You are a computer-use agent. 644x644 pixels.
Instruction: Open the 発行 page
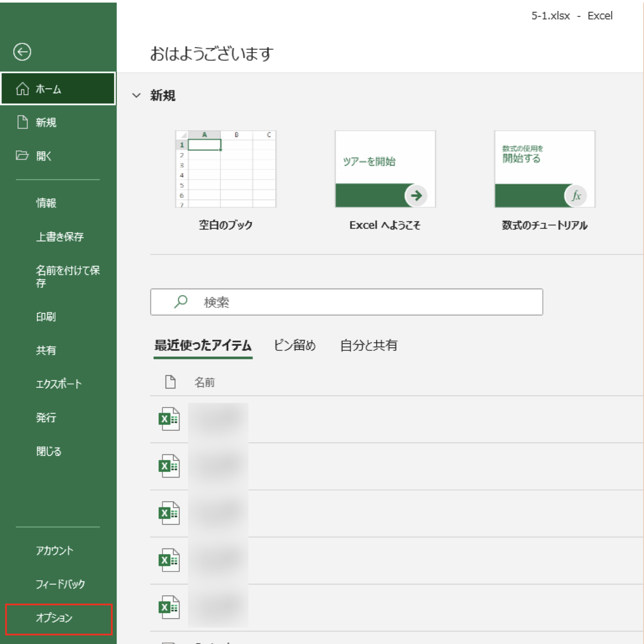58,417
